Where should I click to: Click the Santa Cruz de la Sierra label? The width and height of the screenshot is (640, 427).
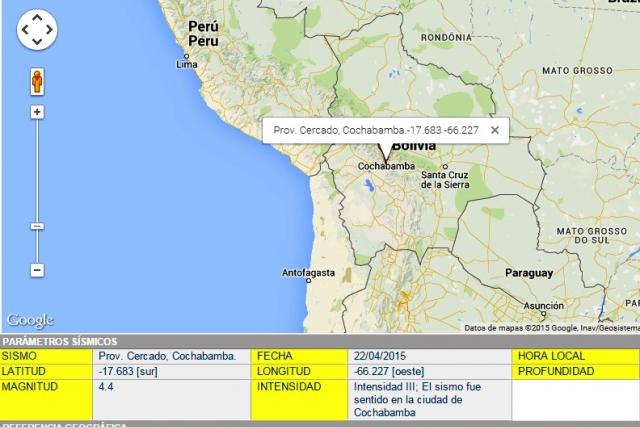445,180
